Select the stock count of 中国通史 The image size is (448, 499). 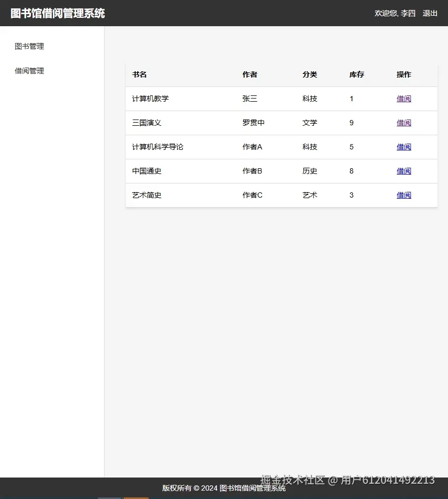click(x=351, y=171)
